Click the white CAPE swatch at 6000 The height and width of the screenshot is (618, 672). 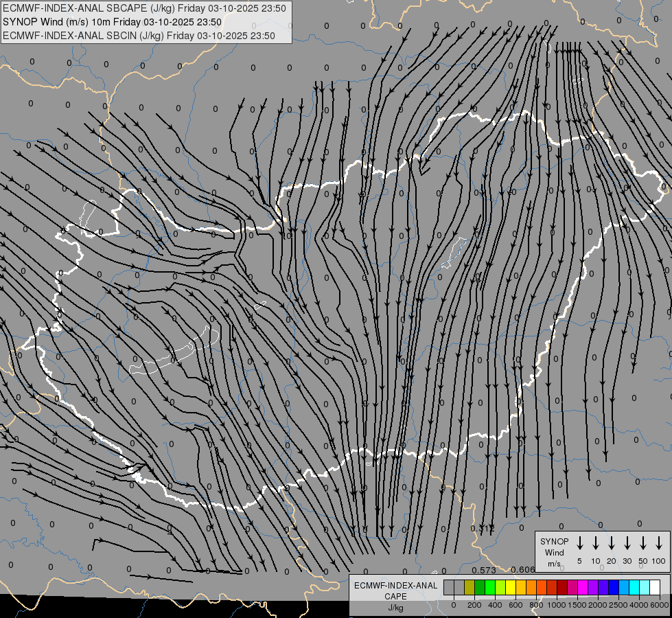[x=655, y=587]
